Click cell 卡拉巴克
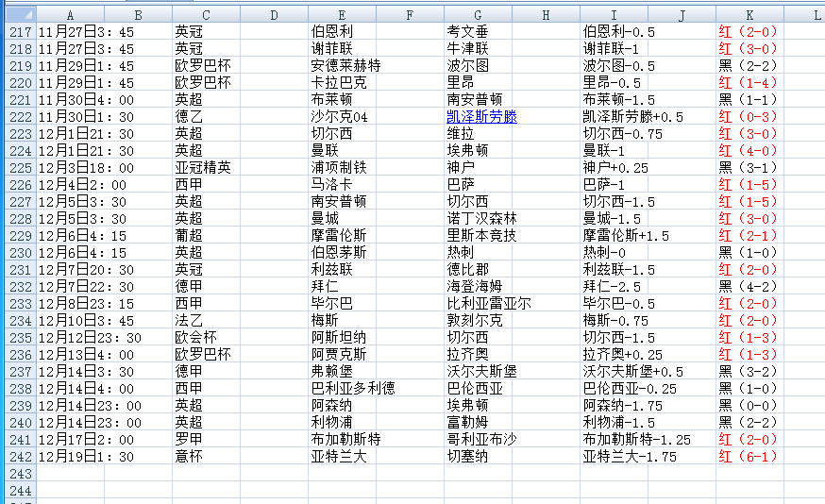Image resolution: width=825 pixels, height=504 pixels. pos(338,83)
